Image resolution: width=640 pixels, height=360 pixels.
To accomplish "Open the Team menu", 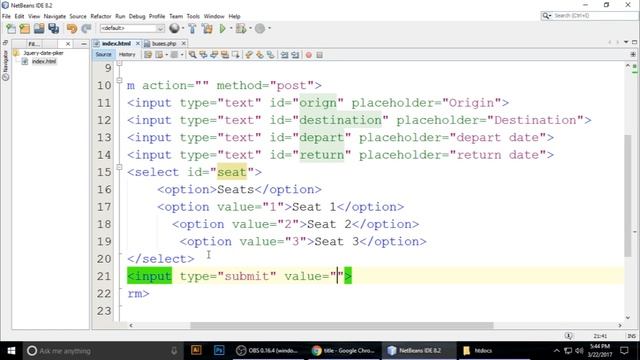I will tap(176, 16).
